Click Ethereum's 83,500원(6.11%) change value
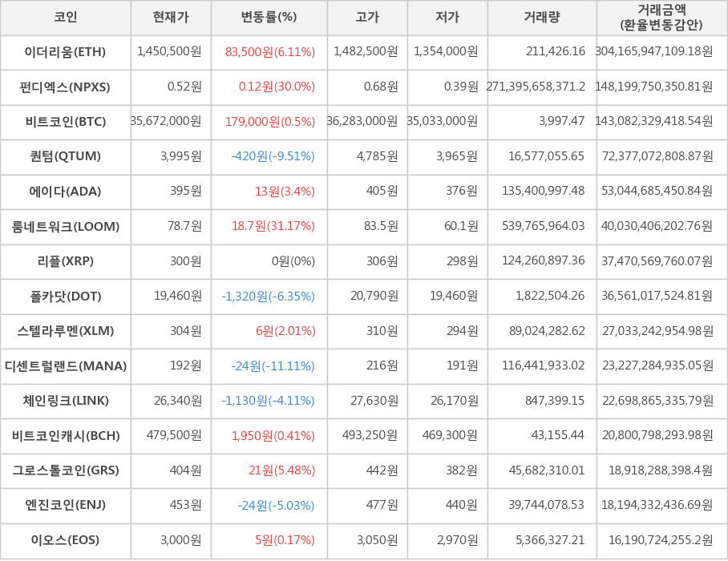The image size is (728, 561). click(270, 52)
